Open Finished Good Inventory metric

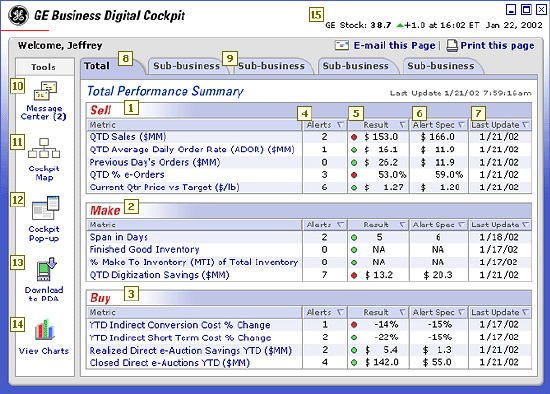(145, 249)
